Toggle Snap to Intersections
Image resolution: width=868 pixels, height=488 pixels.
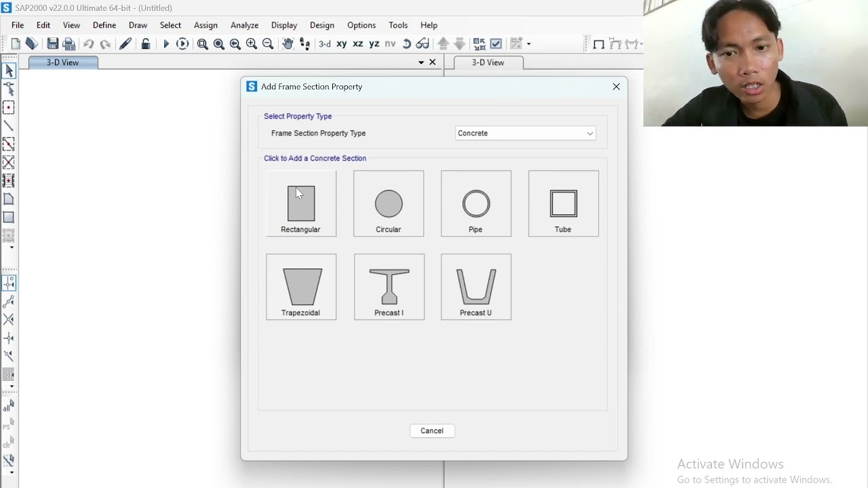pyautogui.click(x=9, y=319)
